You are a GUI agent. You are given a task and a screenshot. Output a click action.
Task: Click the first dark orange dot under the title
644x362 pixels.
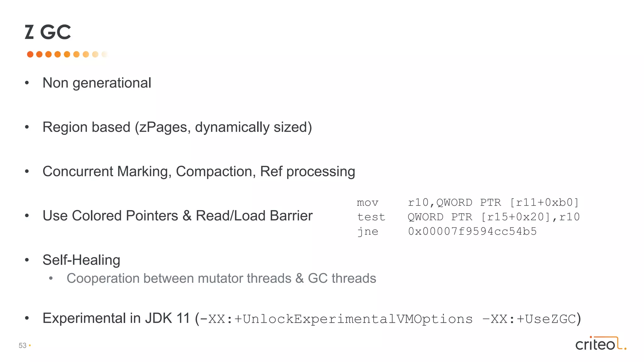[30, 54]
